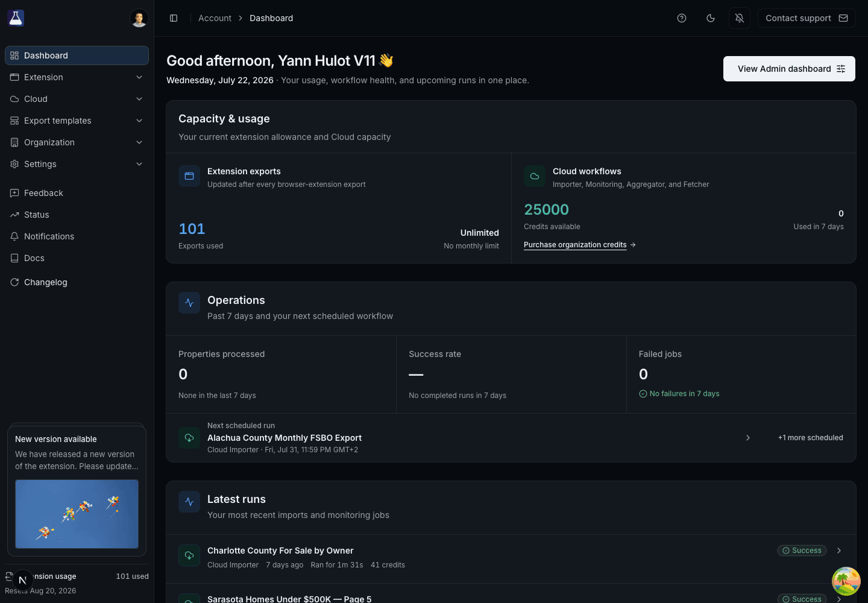Open Charlotte County run details chevron

839,551
